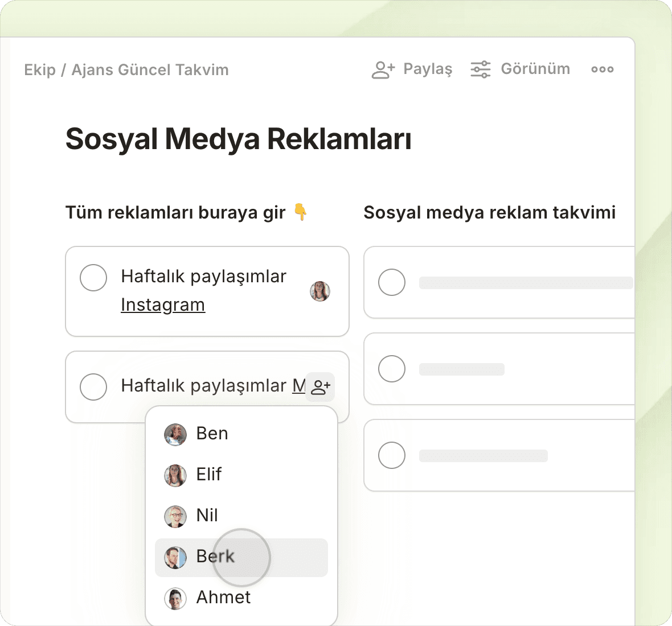Screen dimensions: 672x626
Task: Click Nil's avatar in assignee list
Action: pyautogui.click(x=175, y=516)
